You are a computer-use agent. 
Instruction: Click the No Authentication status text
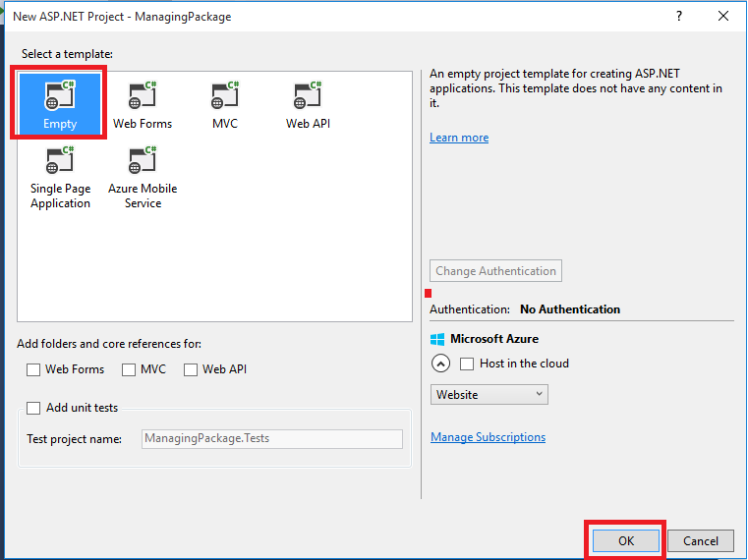pyautogui.click(x=569, y=309)
